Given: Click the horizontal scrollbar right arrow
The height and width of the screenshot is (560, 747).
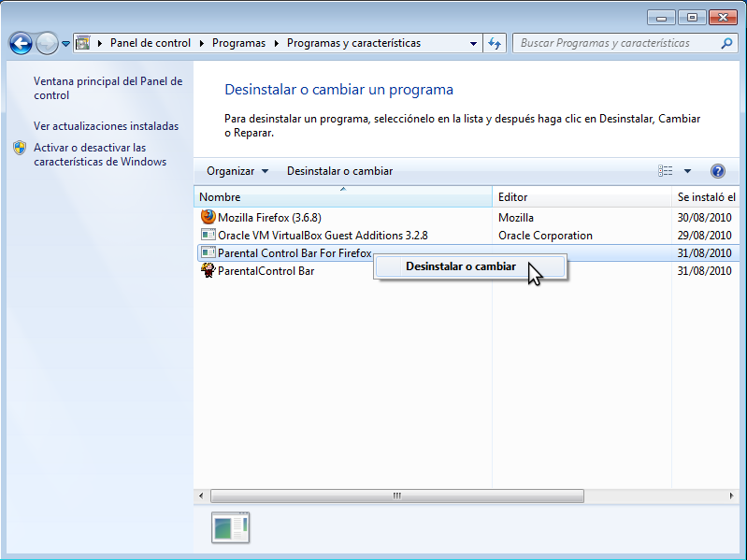Looking at the screenshot, I should (x=731, y=495).
